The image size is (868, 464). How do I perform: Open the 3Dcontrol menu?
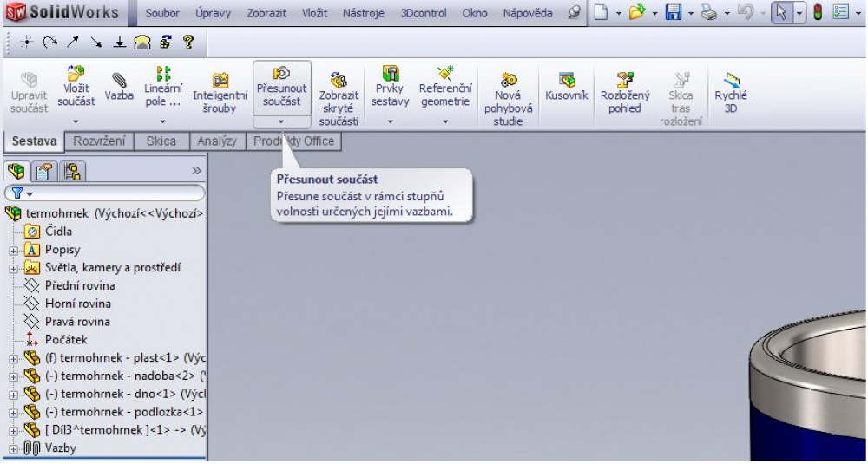(x=424, y=13)
